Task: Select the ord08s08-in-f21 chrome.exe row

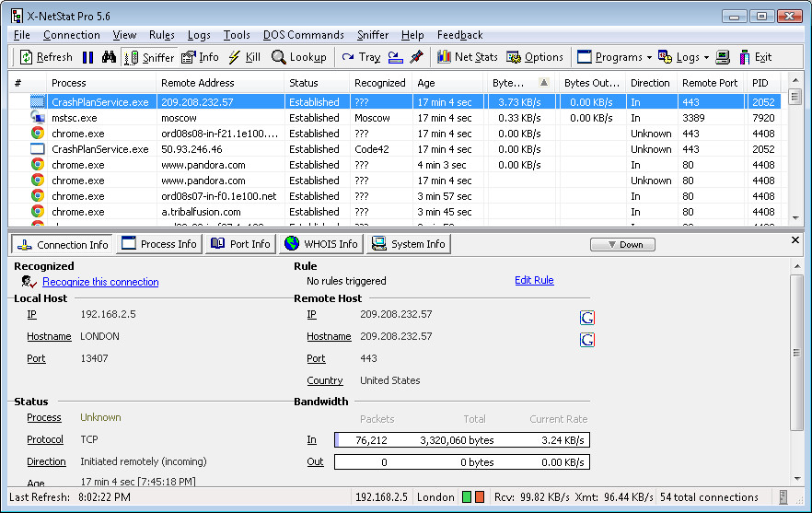Action: point(395,134)
